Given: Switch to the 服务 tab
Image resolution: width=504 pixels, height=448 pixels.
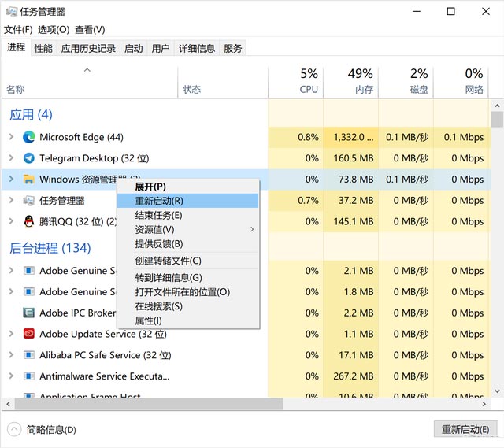Looking at the screenshot, I should click(233, 49).
